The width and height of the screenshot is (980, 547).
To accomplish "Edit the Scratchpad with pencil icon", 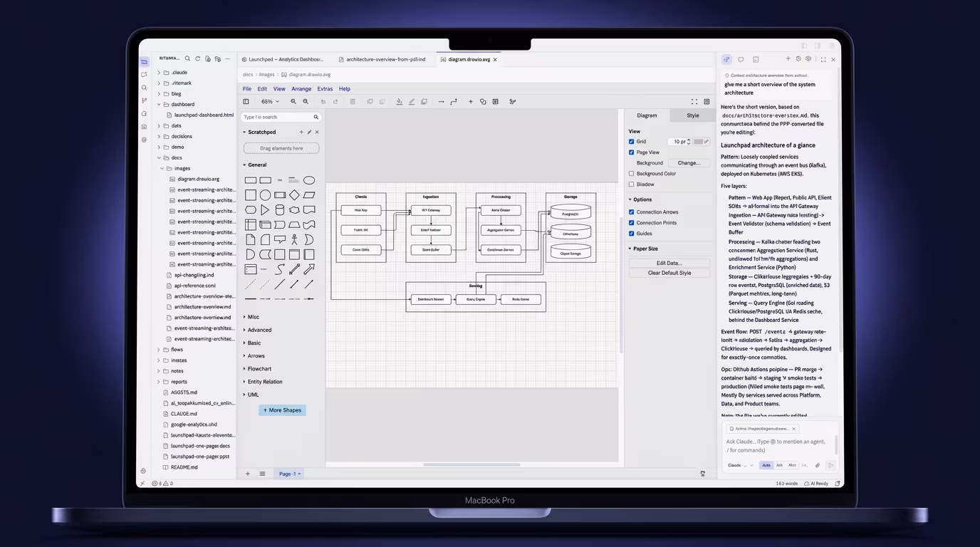I will click(309, 132).
